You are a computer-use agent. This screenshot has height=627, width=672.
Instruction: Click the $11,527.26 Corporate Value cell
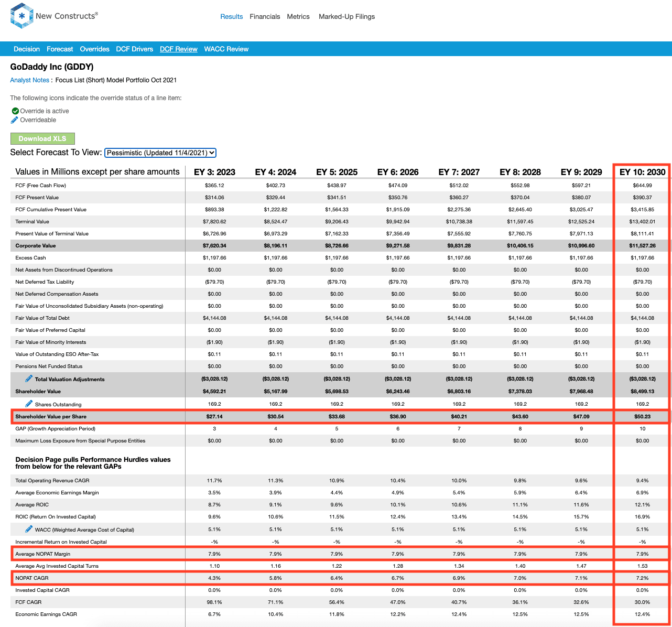pos(643,246)
